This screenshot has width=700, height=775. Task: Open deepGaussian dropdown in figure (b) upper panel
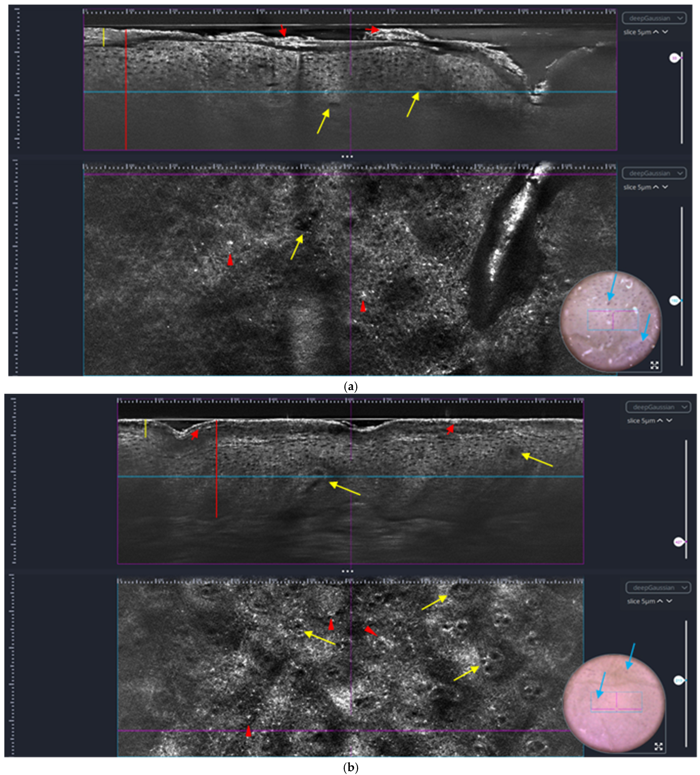click(658, 407)
